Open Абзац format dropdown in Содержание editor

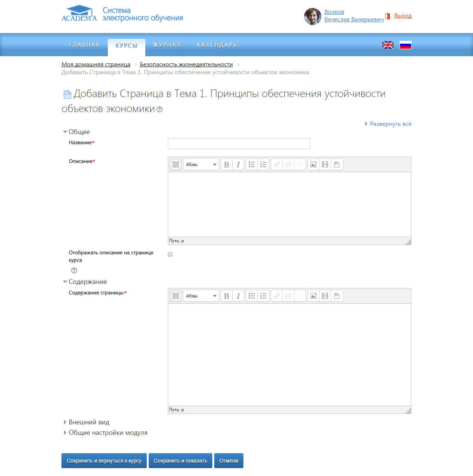[x=201, y=296]
